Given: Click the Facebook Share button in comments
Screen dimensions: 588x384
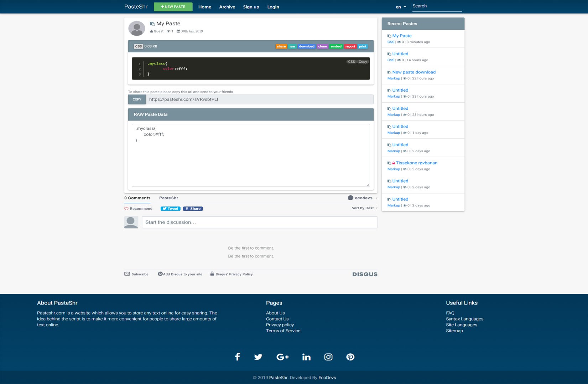Looking at the screenshot, I should (193, 209).
